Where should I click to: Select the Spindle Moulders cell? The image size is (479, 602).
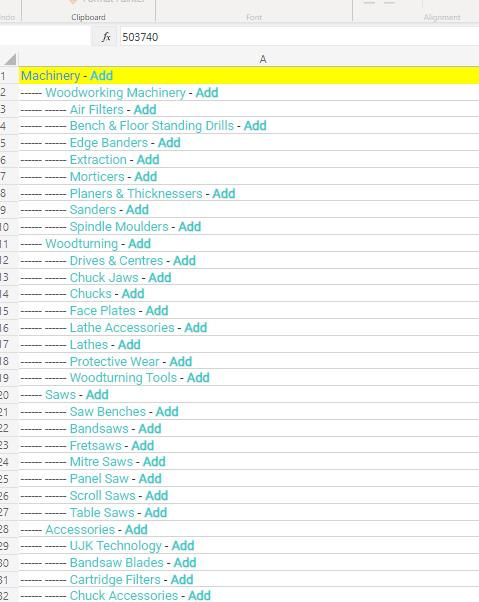pos(248,227)
